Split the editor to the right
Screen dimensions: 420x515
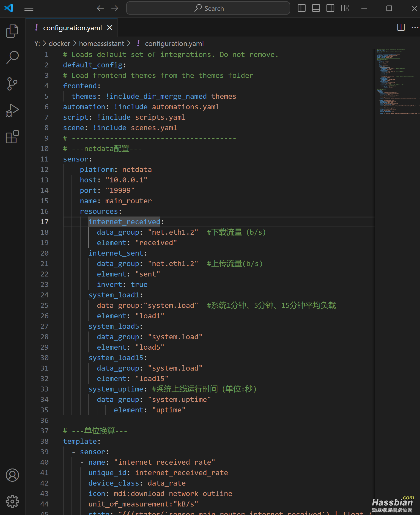tap(401, 27)
